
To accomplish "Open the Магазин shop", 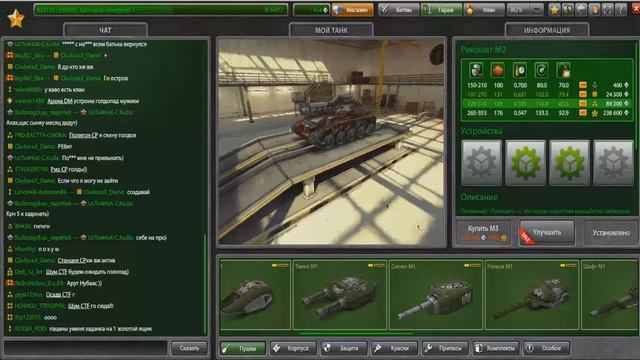I will tap(352, 10).
